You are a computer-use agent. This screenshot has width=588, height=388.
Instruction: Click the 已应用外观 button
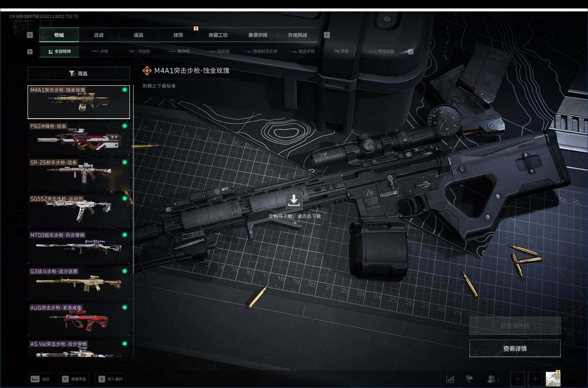pos(515,326)
